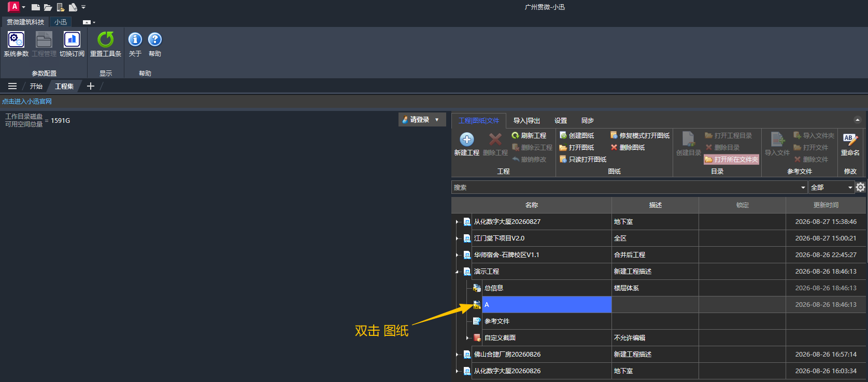
Task: Expand the 江门棠下项目V2.0 project node
Action: [457, 238]
